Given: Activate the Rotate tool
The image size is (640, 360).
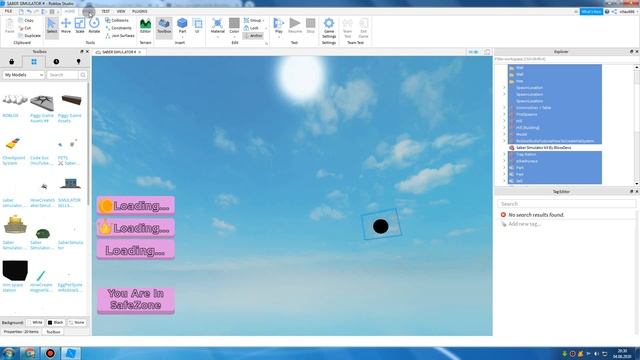Looking at the screenshot, I should click(x=94, y=26).
